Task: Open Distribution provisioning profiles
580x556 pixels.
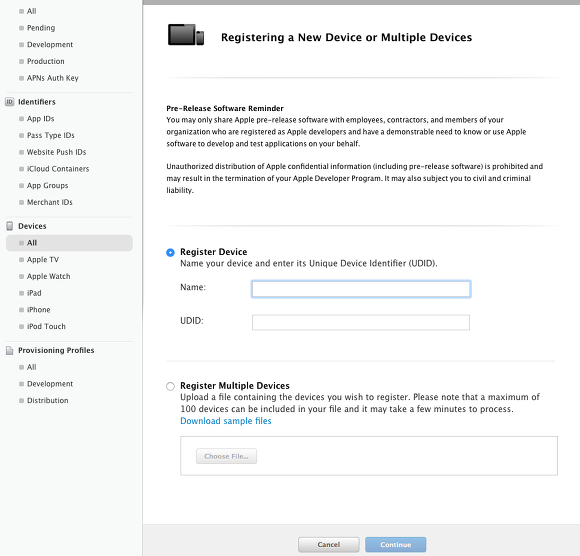Action: pos(47,400)
